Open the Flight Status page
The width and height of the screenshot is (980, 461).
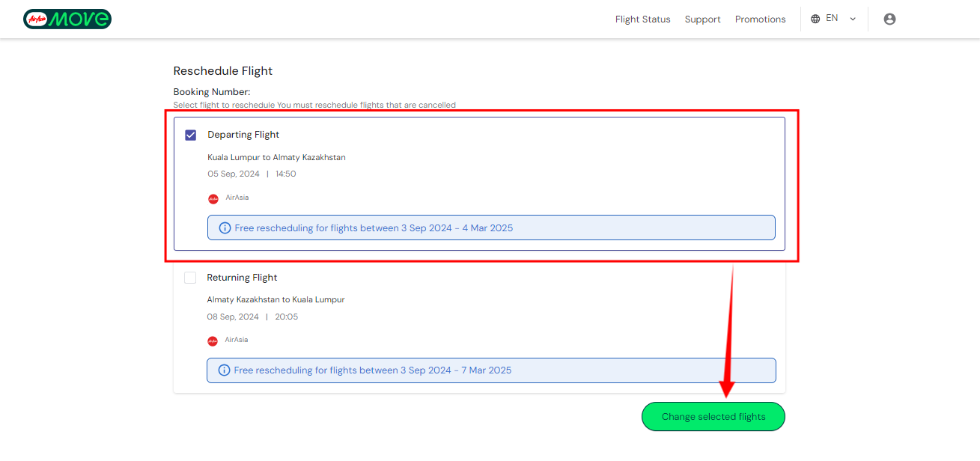click(x=642, y=19)
